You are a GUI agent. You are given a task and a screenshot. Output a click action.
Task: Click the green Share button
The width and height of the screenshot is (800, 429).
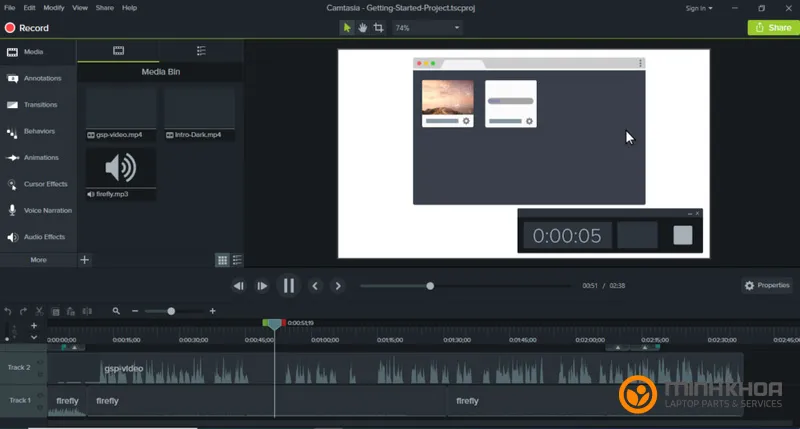click(x=772, y=28)
